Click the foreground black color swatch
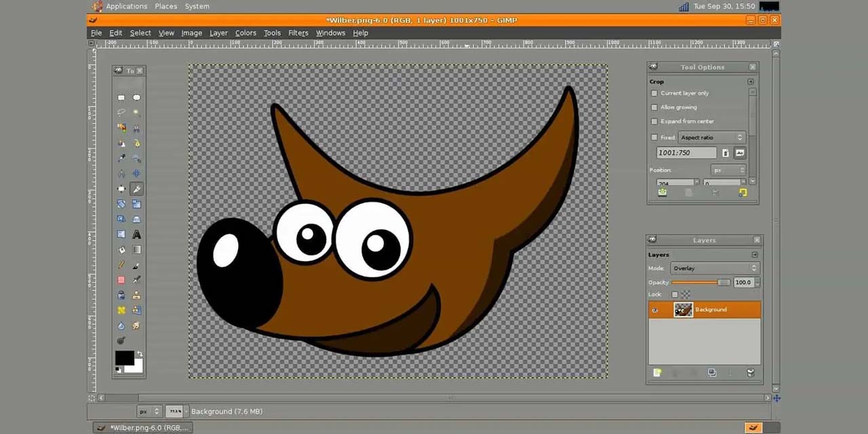The image size is (868, 434). coord(124,358)
